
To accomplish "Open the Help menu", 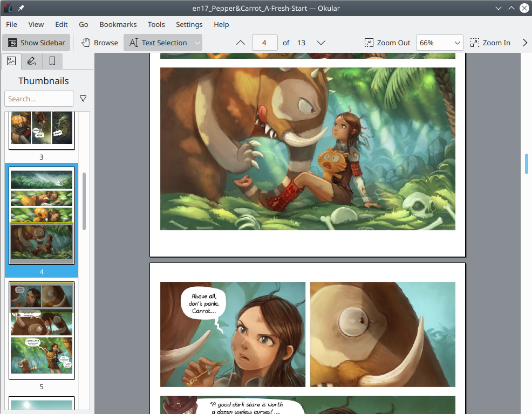I will pyautogui.click(x=221, y=24).
